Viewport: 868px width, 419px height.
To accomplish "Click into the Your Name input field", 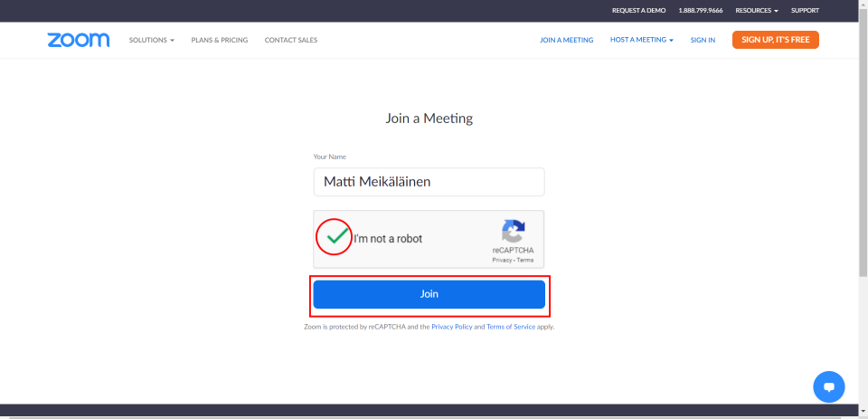I will tap(429, 182).
